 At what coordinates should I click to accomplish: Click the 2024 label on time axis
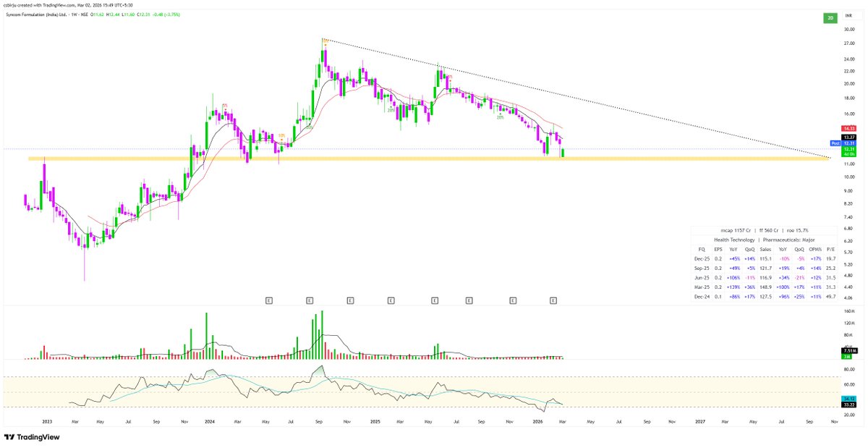209,420
